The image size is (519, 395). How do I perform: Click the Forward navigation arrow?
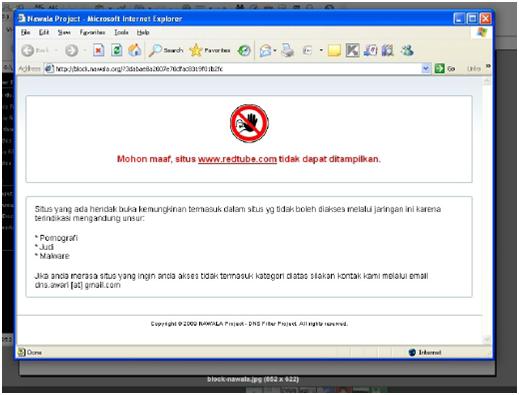[x=71, y=51]
